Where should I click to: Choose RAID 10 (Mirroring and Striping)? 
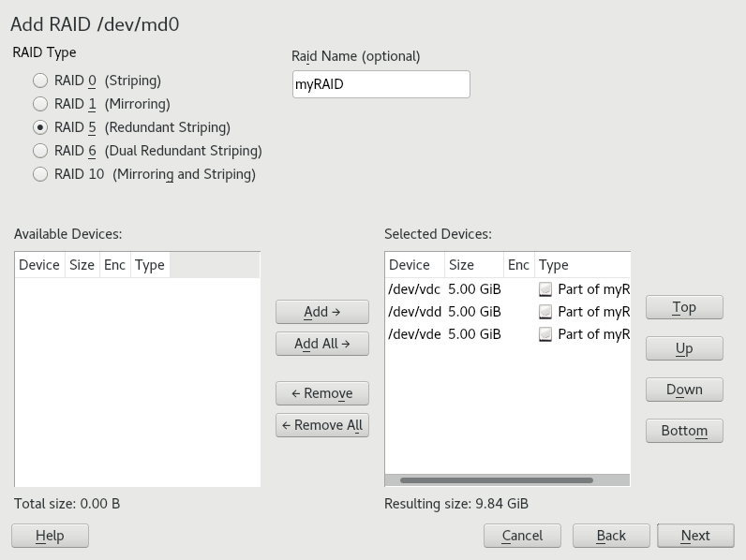pyautogui.click(x=40, y=174)
